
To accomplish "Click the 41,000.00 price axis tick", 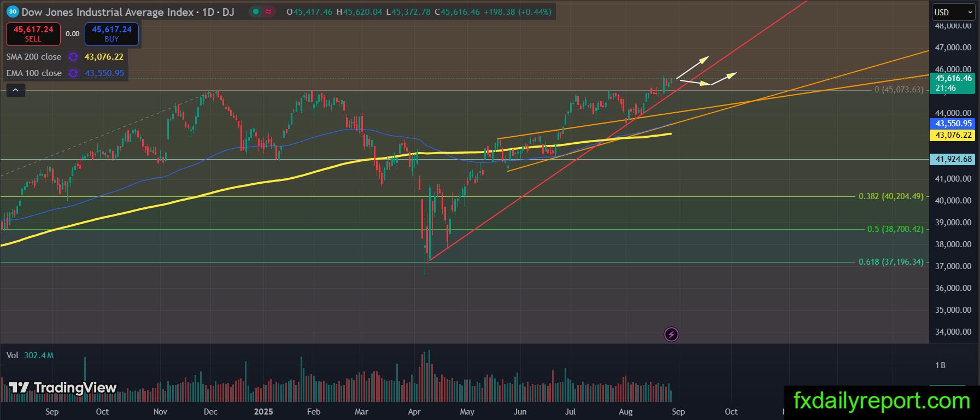I will pyautogui.click(x=953, y=179).
